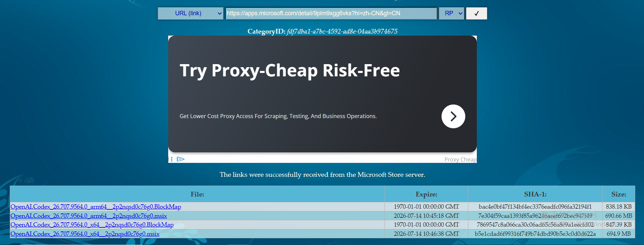Click the 'SHA-1:' column header

click(535, 194)
